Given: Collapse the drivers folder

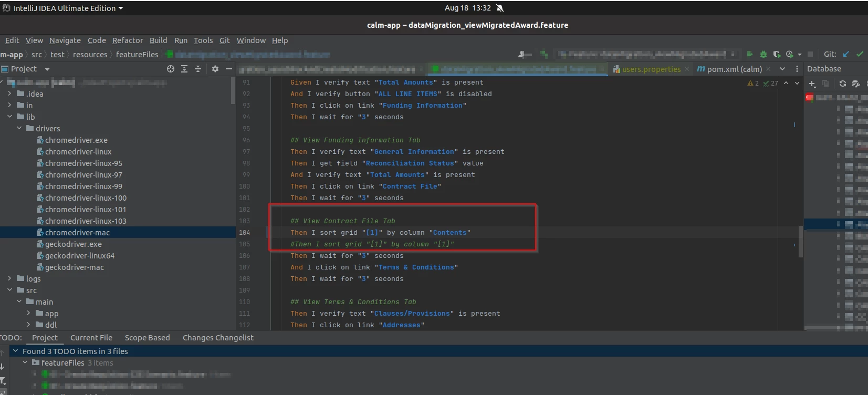Looking at the screenshot, I should [19, 128].
